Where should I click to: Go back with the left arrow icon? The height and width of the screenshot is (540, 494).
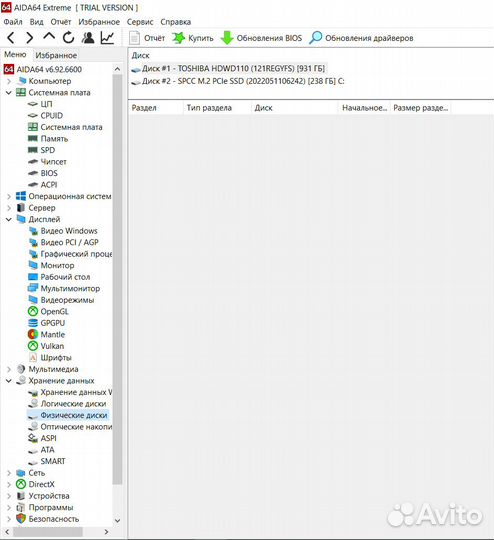(11, 38)
